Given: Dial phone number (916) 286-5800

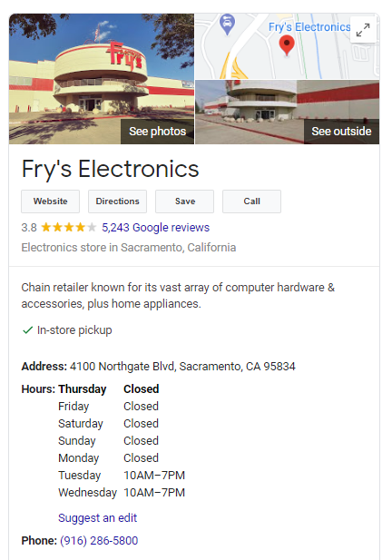Looking at the screenshot, I should [99, 541].
